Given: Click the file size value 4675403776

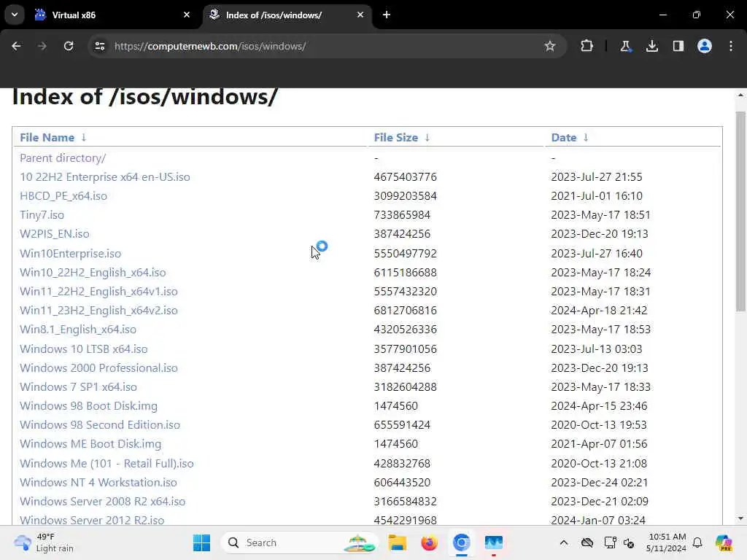Looking at the screenshot, I should (x=406, y=177).
